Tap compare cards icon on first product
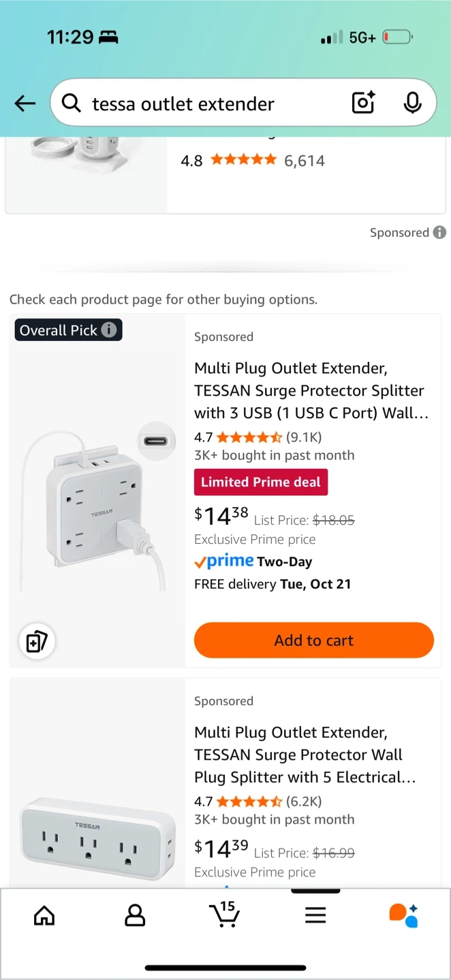Screen dimensions: 451x980 (x=36, y=641)
